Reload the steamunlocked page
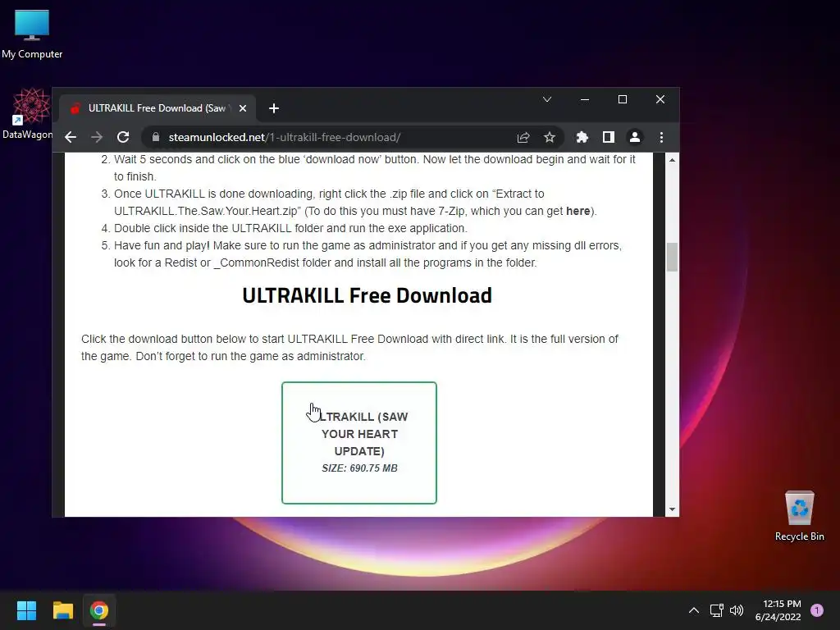840x630 pixels. pos(123,137)
